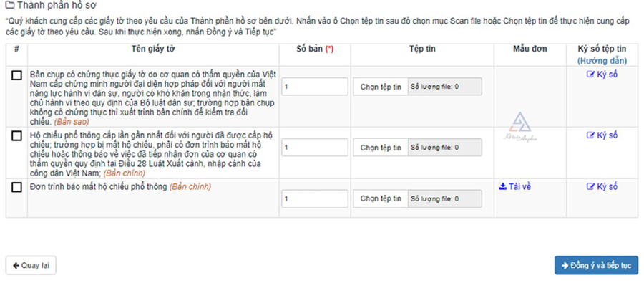Tick the checkbox for Đơn trình báo mất hộ chiếu
Screen dimensions: 644x288
[x=16, y=187]
